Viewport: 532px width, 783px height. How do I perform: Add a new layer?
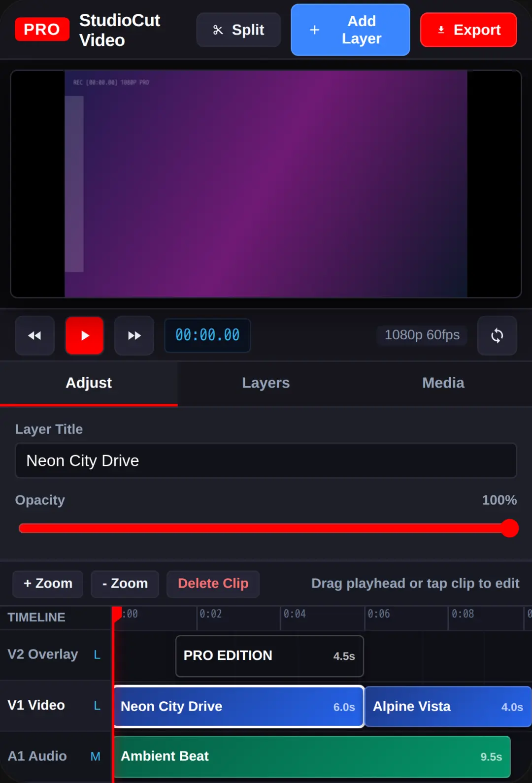[x=350, y=30]
